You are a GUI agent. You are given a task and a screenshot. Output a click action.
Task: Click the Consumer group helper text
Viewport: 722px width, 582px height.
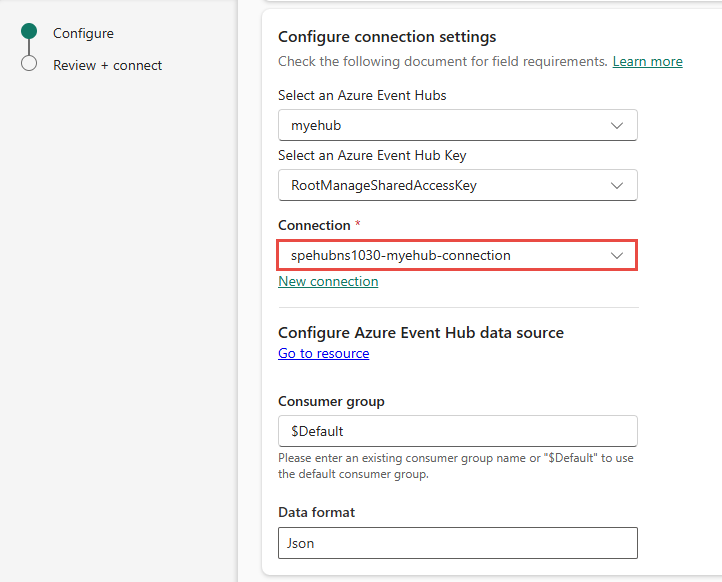pos(455,466)
